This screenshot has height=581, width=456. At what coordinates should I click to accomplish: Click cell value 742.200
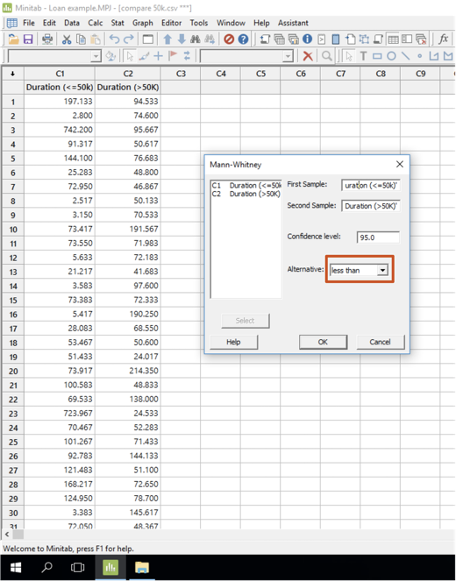[x=60, y=130]
